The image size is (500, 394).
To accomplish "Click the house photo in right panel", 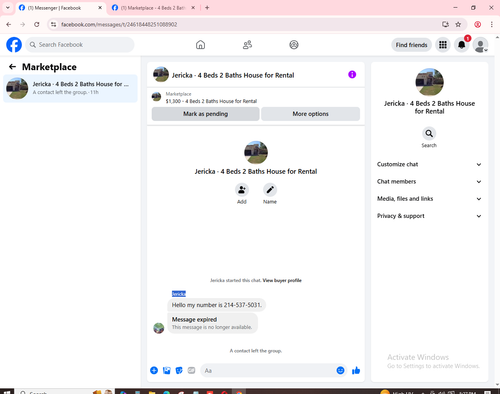I will coord(429,82).
